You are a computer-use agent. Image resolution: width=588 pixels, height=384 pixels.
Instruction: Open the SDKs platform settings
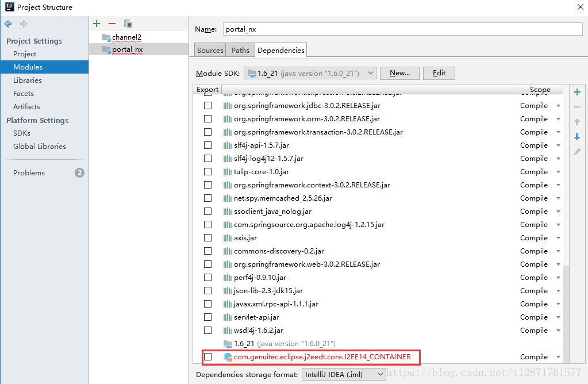22,133
